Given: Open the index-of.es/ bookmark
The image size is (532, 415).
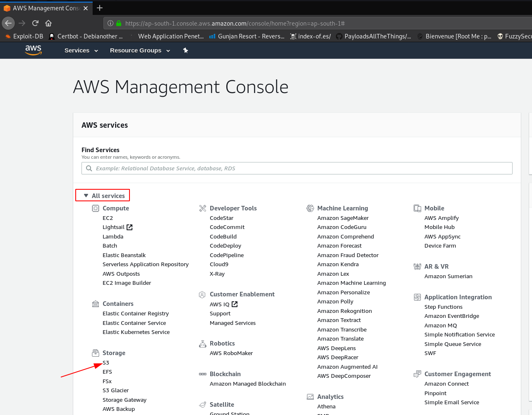Looking at the screenshot, I should [x=311, y=36].
